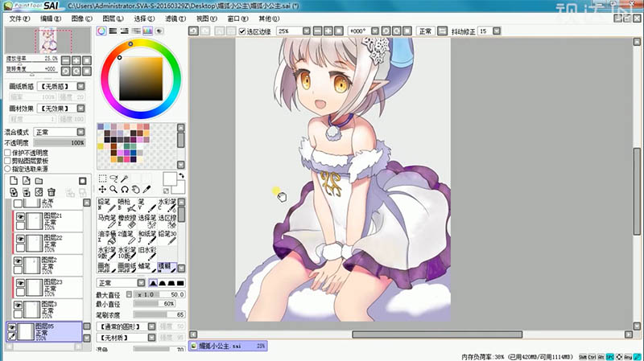
Task: Hide layer 图层23 via its eye icon
Action: pos(20,283)
